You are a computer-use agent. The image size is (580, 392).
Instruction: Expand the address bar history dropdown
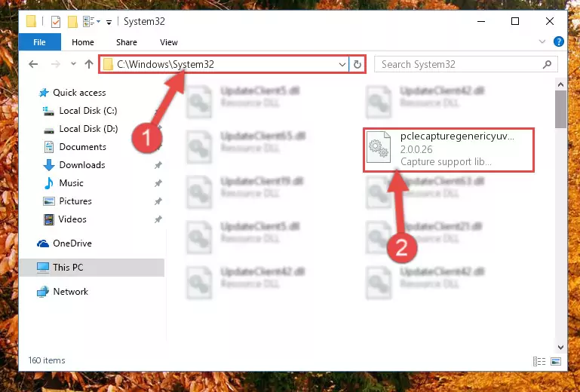point(342,65)
